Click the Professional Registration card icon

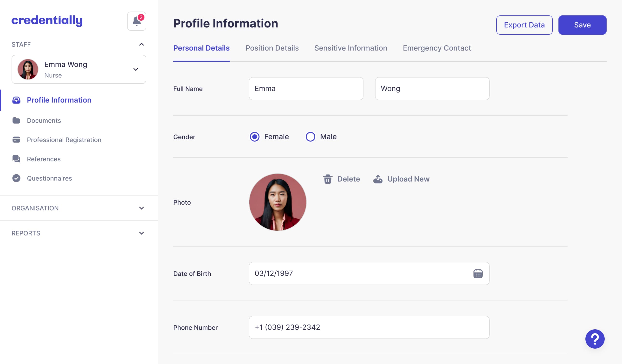coord(16,140)
